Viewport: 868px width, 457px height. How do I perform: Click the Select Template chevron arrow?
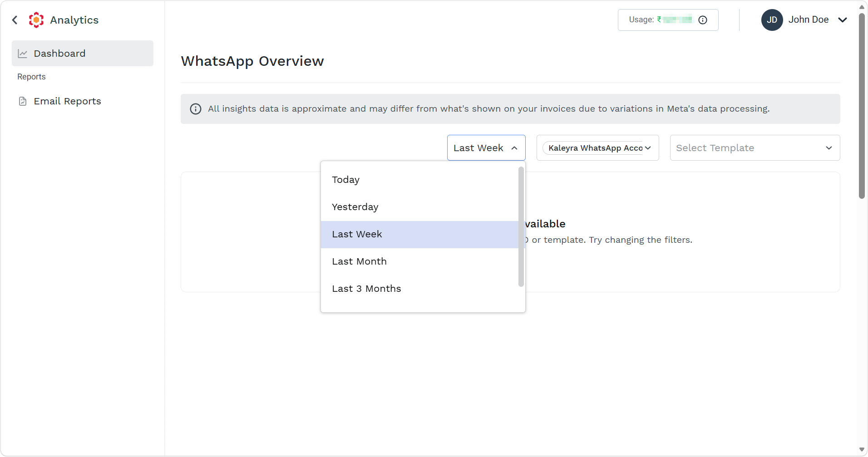point(829,148)
